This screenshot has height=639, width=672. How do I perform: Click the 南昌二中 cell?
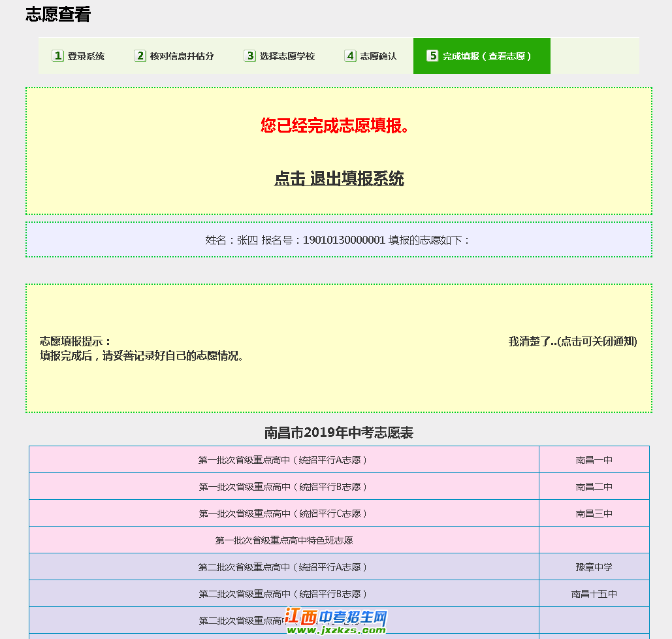pos(594,487)
